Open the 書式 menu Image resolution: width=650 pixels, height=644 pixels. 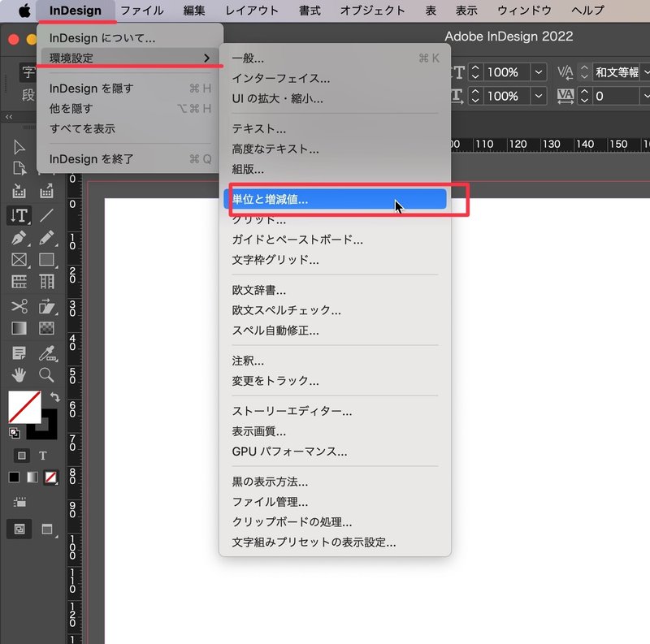(x=310, y=11)
